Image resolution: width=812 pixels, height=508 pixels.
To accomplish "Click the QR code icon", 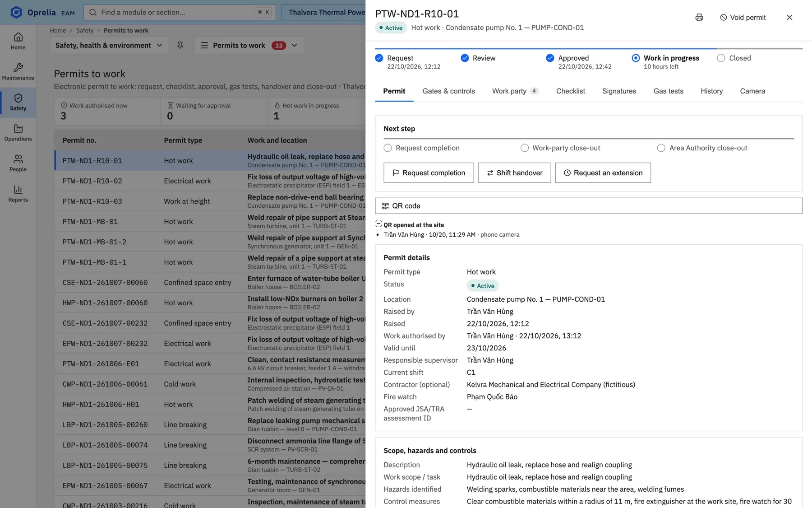I will click(385, 206).
